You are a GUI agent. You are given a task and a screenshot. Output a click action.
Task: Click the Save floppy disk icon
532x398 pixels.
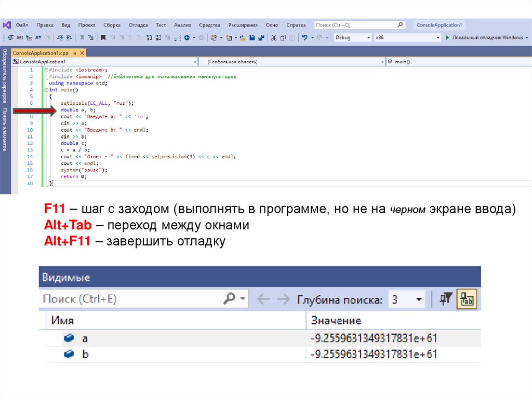click(251, 38)
